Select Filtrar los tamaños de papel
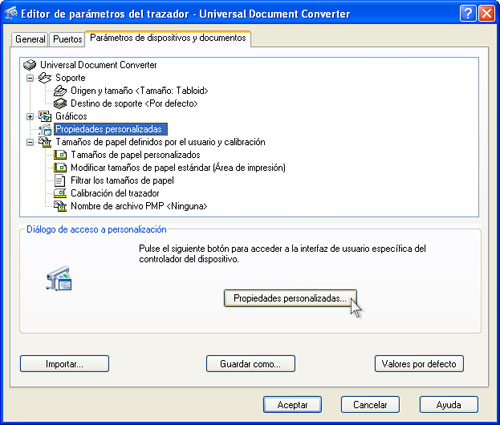The image size is (500, 425). point(122,180)
